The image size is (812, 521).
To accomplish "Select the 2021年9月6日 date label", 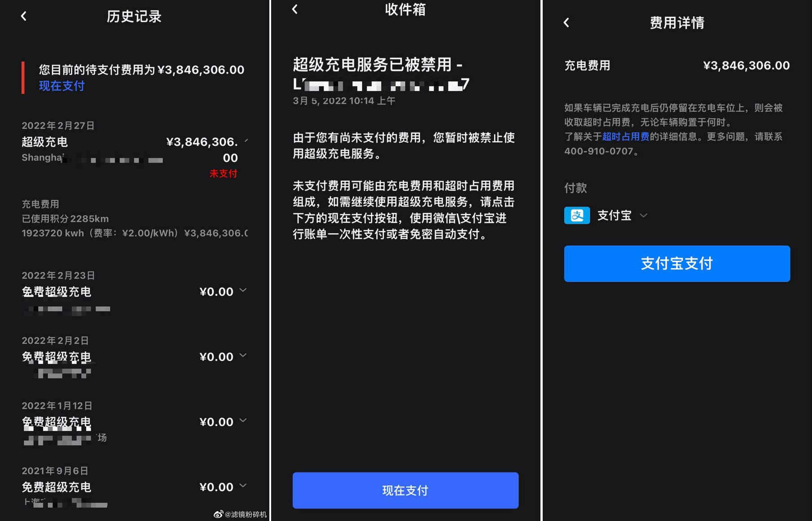I will [x=55, y=471].
